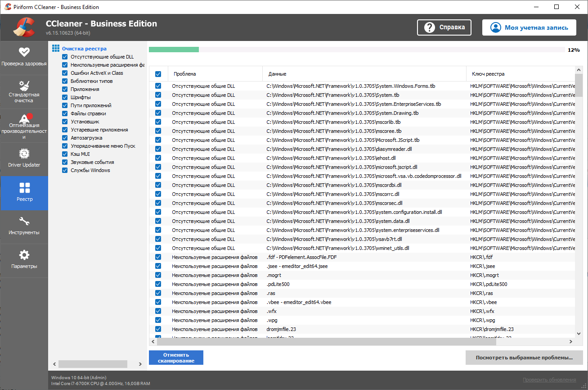The image size is (588, 390).
Task: Click the 'Отменить сканирование' button
Action: point(176,358)
